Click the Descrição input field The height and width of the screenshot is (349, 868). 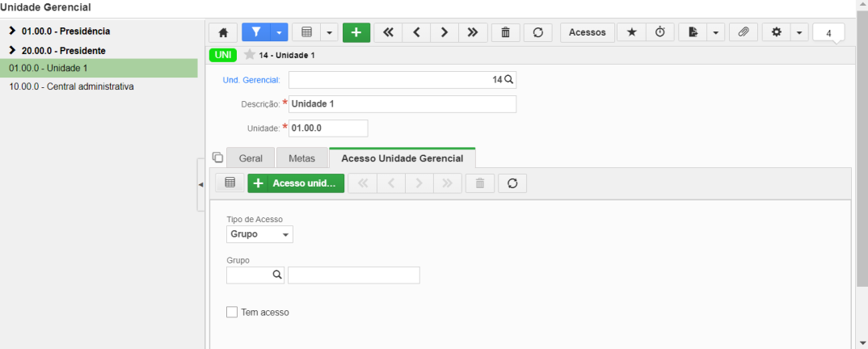click(402, 104)
